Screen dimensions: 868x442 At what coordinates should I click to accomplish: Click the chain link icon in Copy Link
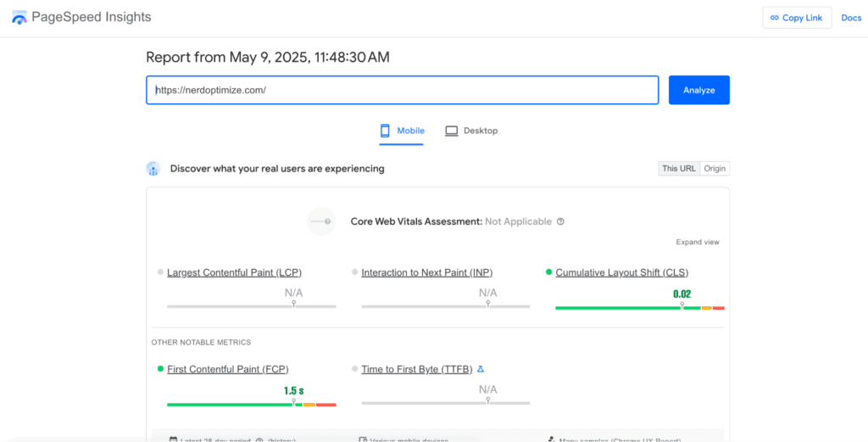coord(773,18)
